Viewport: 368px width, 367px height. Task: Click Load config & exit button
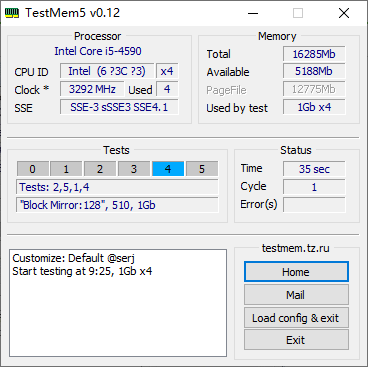point(296,318)
